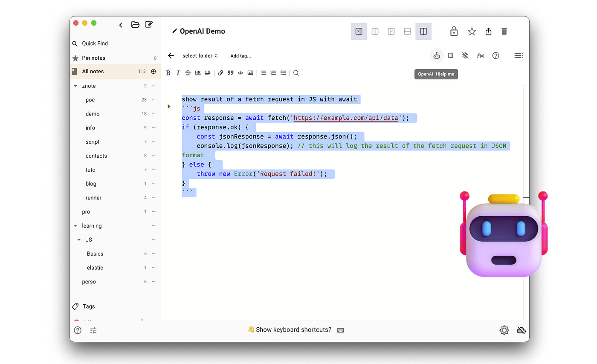
Task: Insert a checklist
Action: [x=283, y=73]
